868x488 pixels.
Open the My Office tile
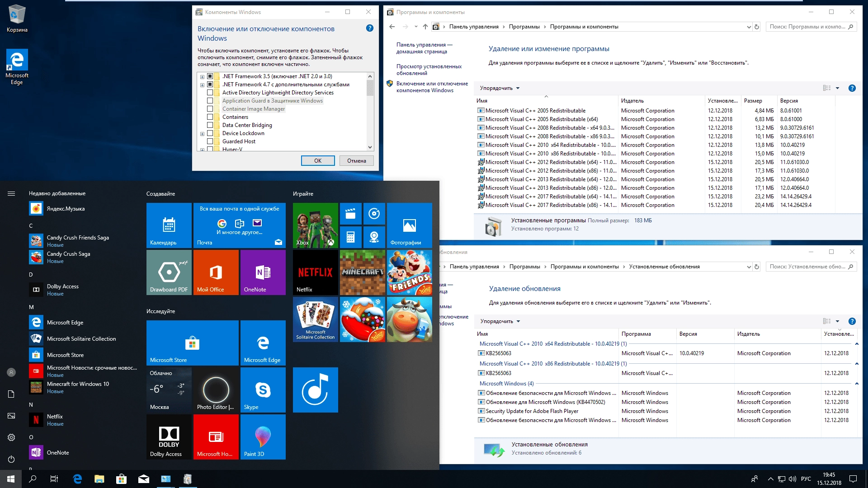click(x=216, y=272)
